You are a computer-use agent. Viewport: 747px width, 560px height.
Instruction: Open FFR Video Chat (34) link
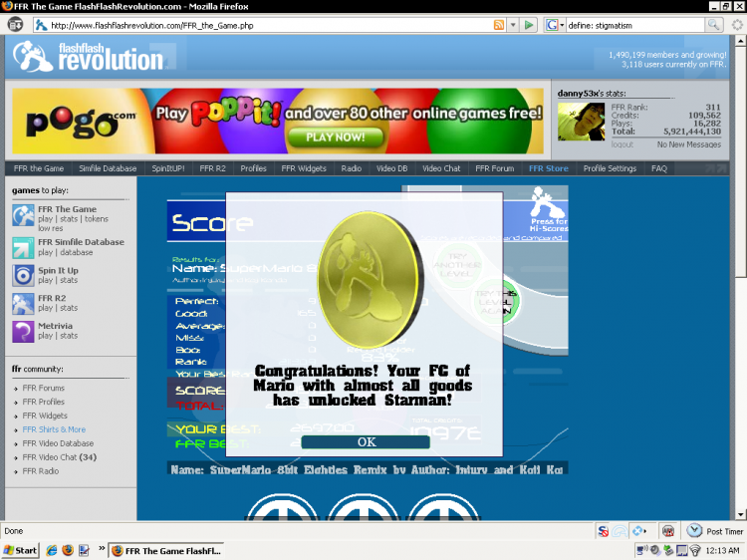pyautogui.click(x=60, y=457)
